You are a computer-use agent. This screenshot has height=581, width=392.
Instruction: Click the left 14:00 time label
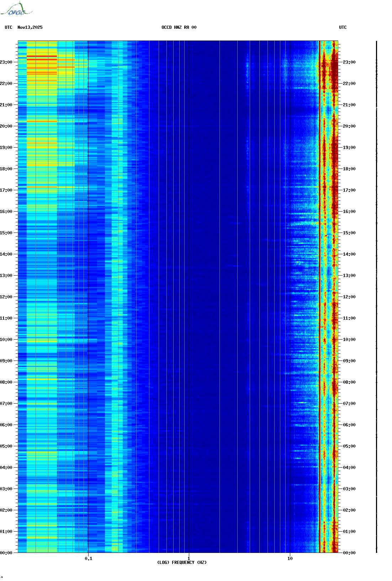click(6, 254)
